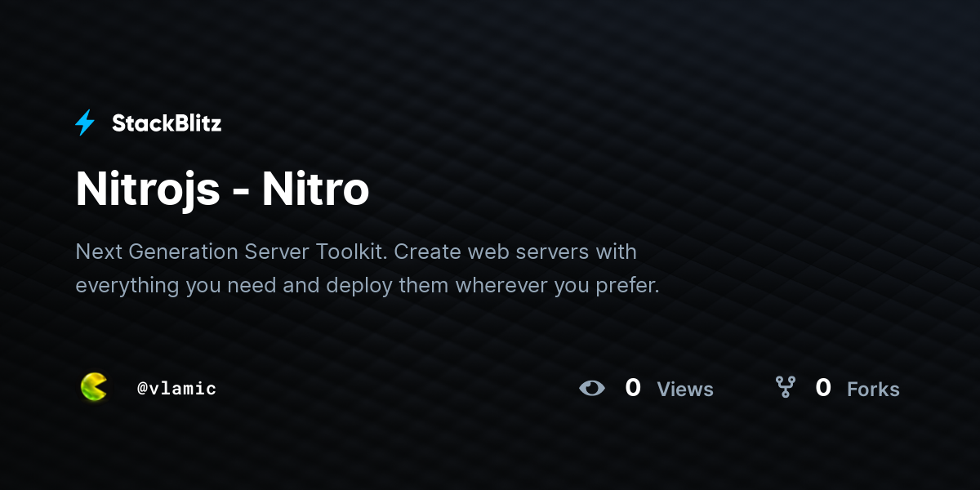The width and height of the screenshot is (980, 490).
Task: Click the description line starting "Next Generation Server Toolkit"
Action: 356,252
